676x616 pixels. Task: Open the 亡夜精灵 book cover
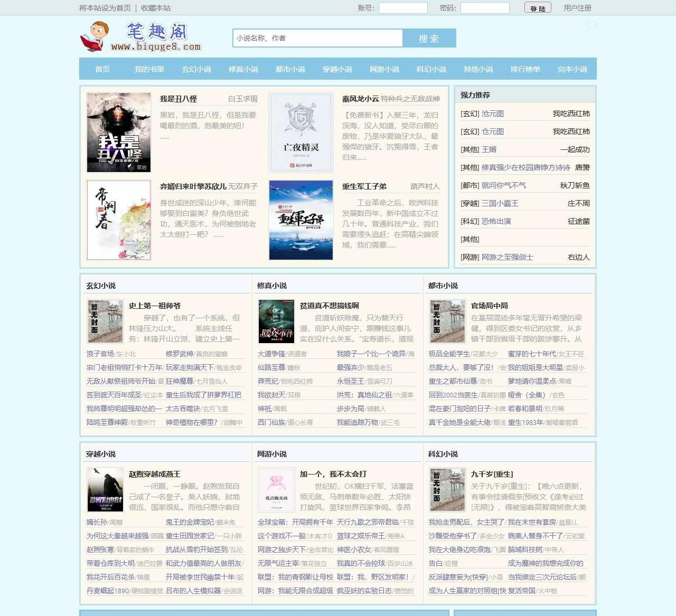point(301,132)
